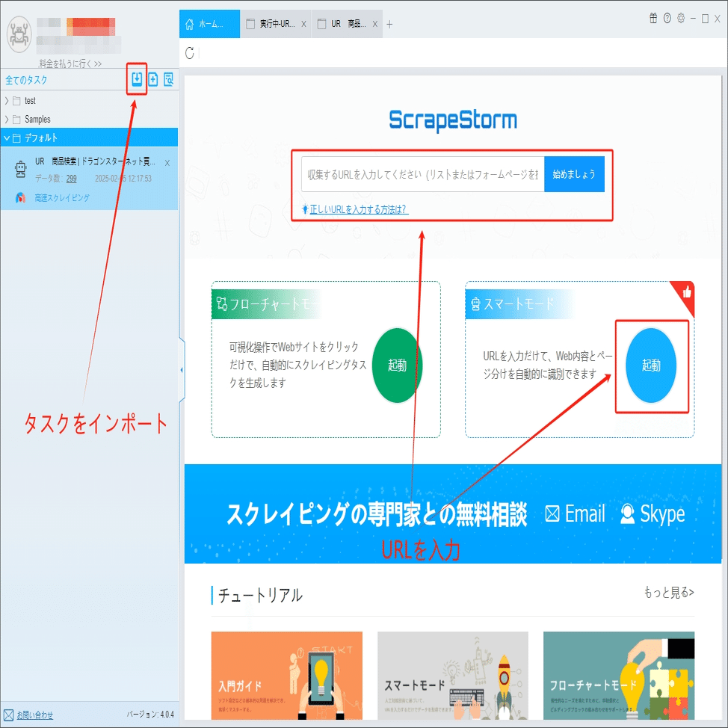
Task: Click the Email envelope icon in banner
Action: tap(552, 514)
